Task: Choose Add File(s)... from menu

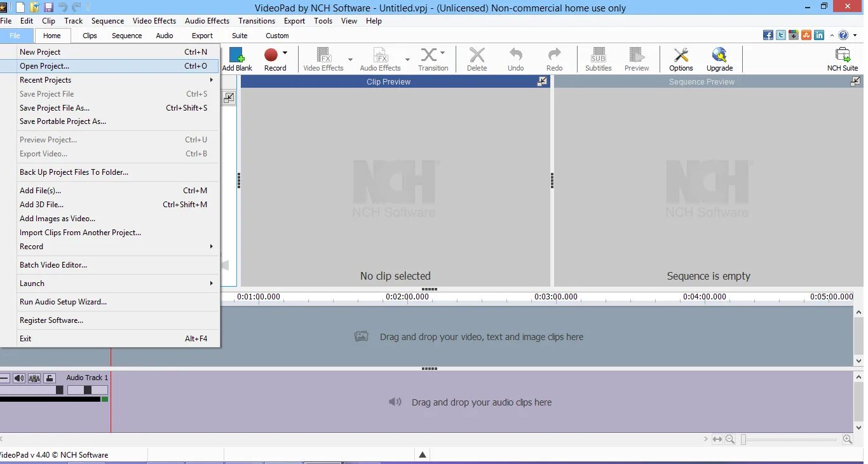Action: point(110,191)
